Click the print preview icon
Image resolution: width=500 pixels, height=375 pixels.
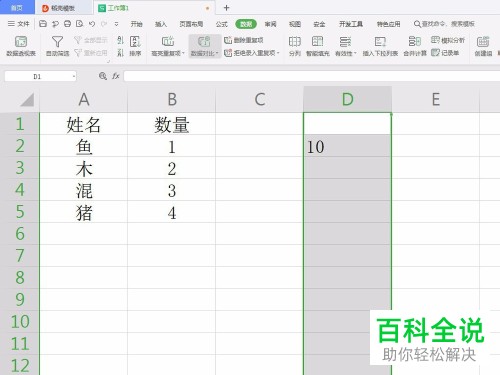coord(79,24)
